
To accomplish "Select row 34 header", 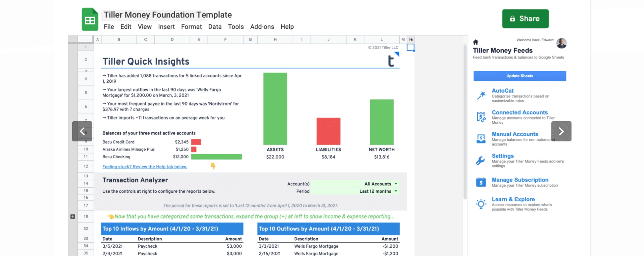I will [86, 246].
